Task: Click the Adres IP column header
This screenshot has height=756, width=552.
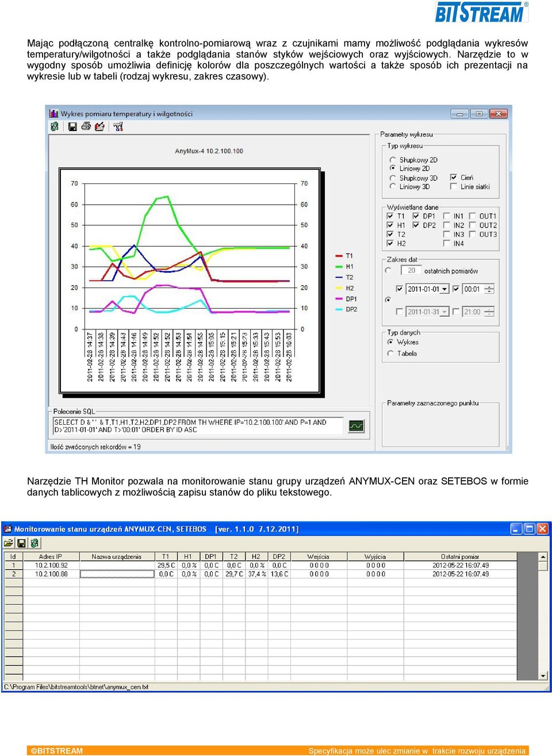Action: point(51,557)
